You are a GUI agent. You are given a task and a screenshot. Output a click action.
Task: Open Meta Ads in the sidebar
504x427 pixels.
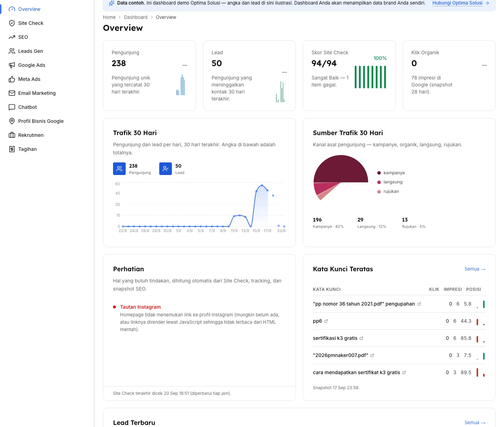click(47, 79)
